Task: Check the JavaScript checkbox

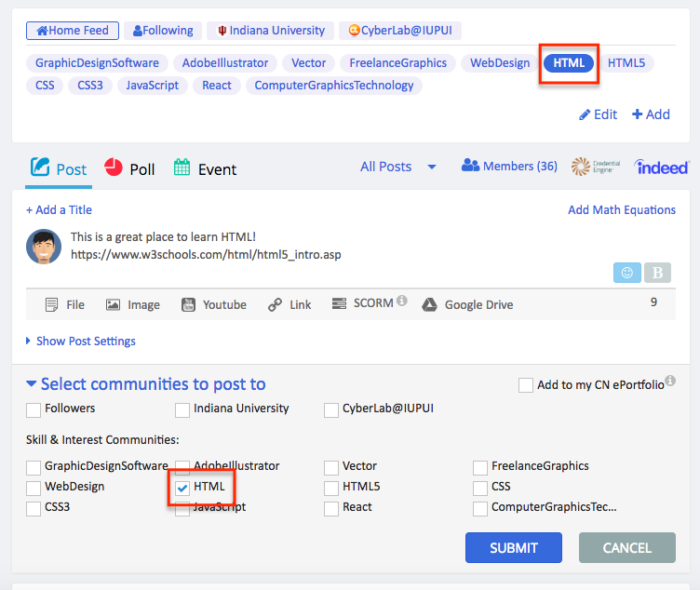Action: [x=182, y=509]
